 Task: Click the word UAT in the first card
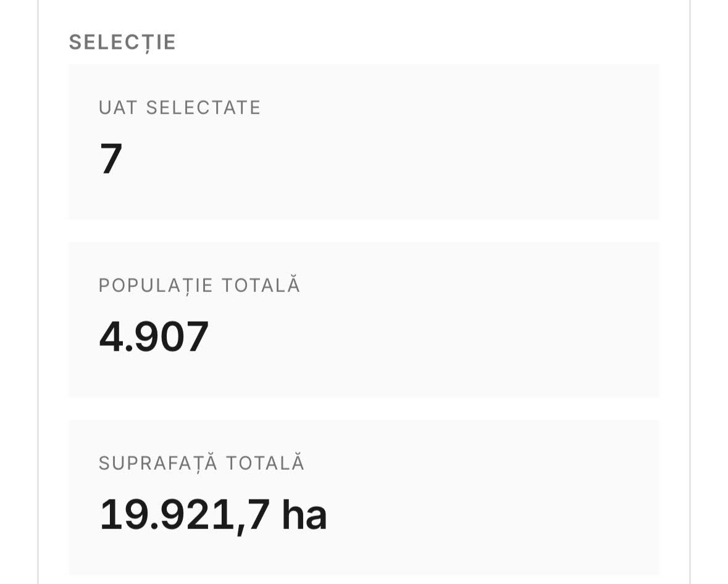point(117,108)
